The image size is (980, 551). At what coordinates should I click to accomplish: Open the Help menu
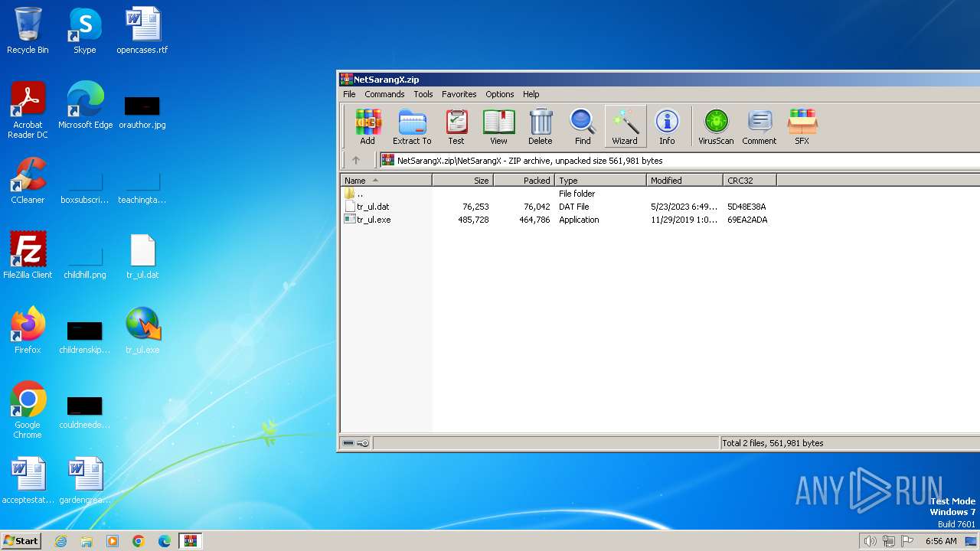(x=531, y=94)
